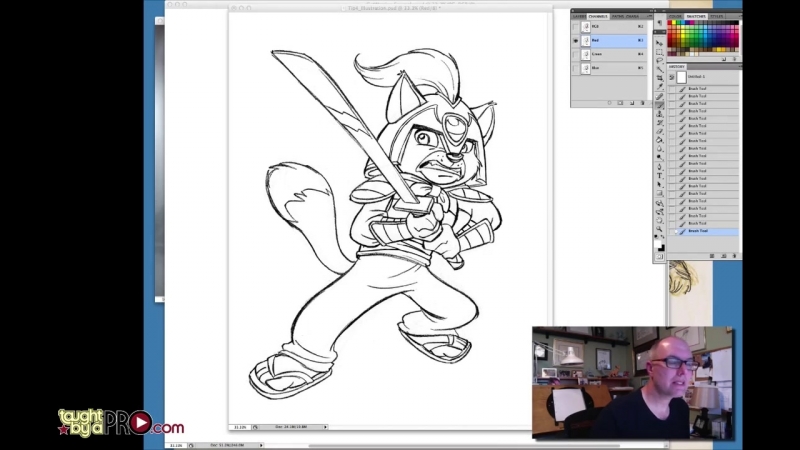Screen dimensions: 800x450
Task: Switch to the Color tab
Action: (675, 16)
